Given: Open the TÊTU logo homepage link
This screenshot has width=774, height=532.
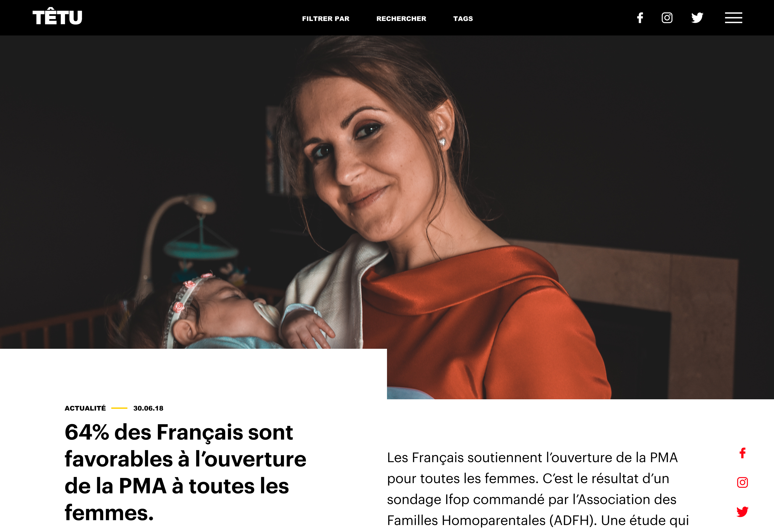Looking at the screenshot, I should pos(57,17).
